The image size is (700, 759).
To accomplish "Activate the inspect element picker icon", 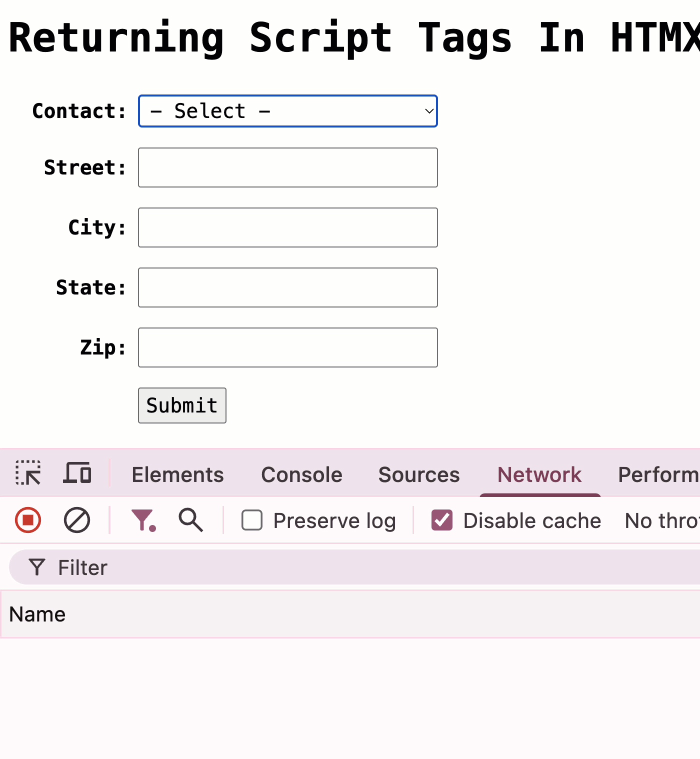I will pyautogui.click(x=28, y=473).
